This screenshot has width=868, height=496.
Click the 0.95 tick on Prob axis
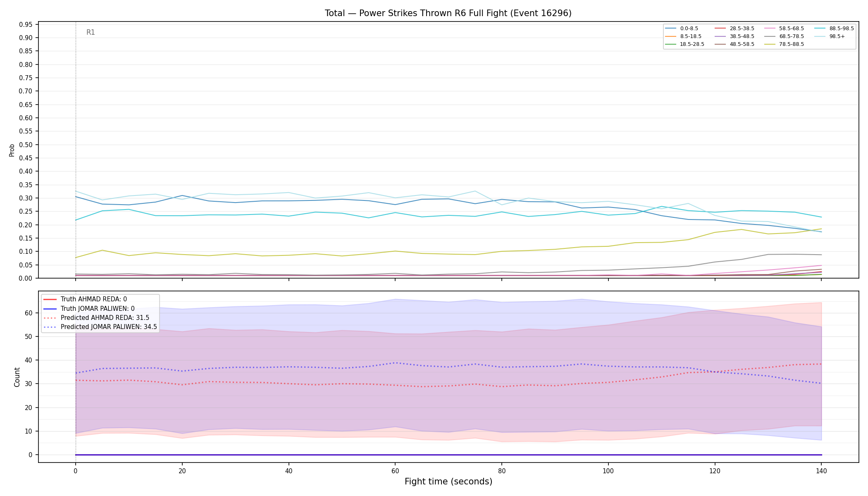coord(26,24)
